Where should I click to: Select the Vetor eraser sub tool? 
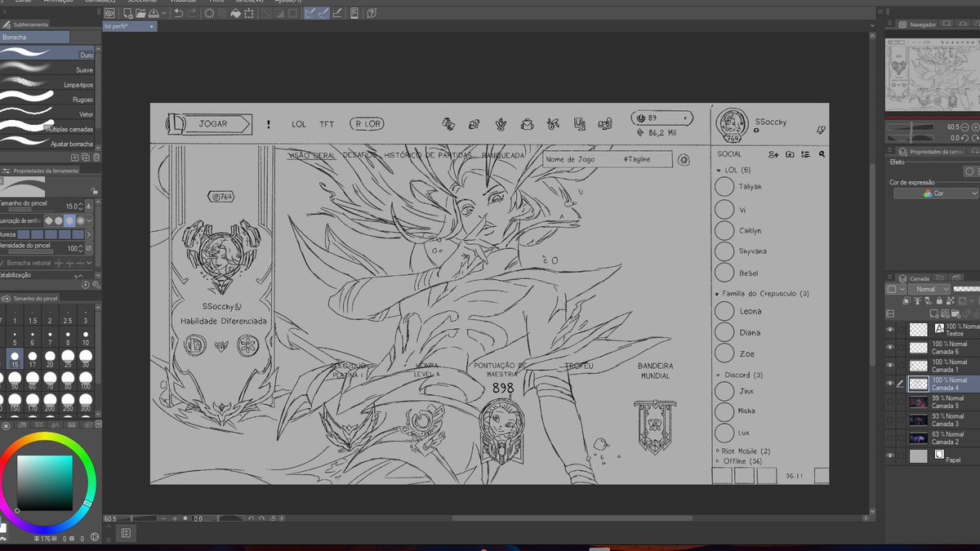click(x=47, y=114)
